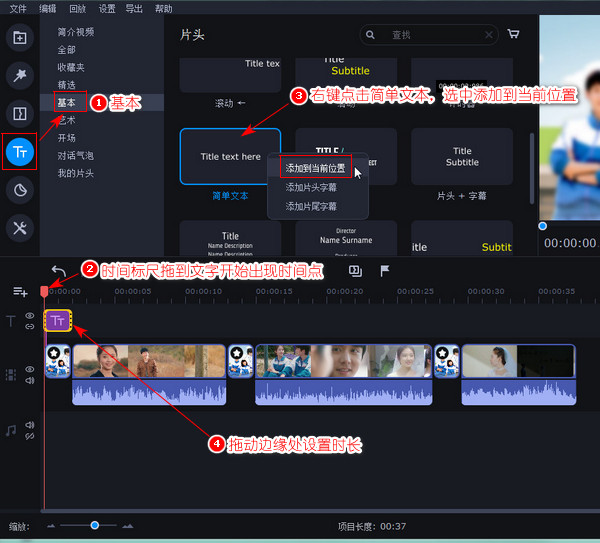600x543 pixels.
Task: Toggle title track visibility eye
Action: click(29, 315)
